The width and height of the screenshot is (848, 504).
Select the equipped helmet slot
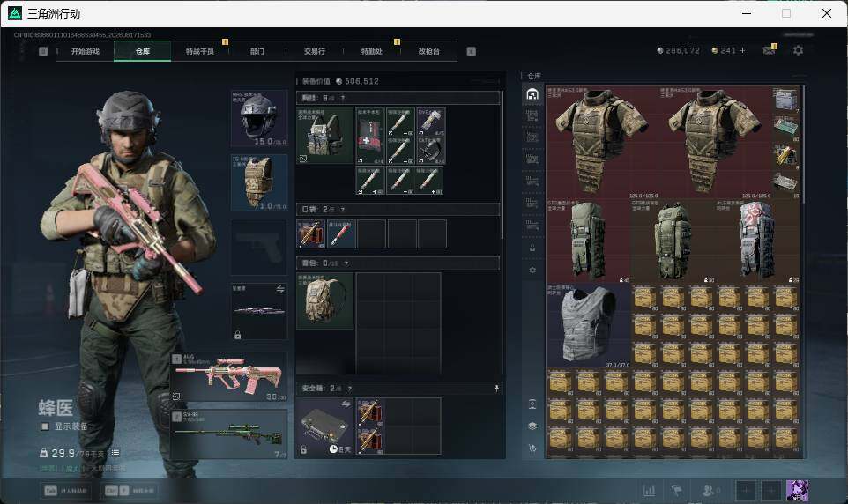coord(259,118)
